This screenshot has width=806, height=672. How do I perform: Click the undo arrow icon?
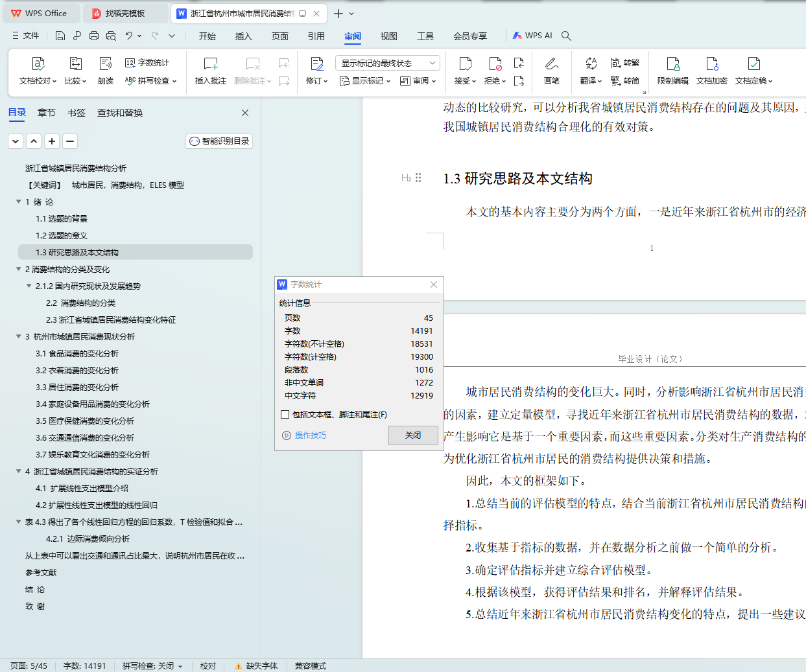coord(129,36)
